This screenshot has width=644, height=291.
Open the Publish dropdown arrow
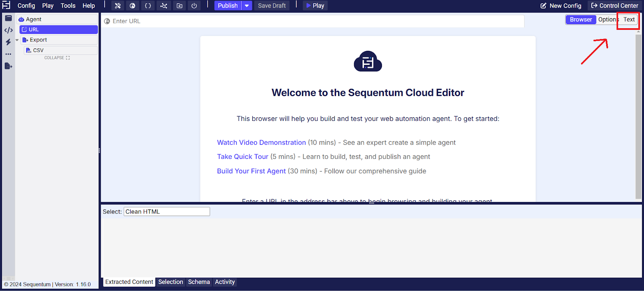[247, 6]
